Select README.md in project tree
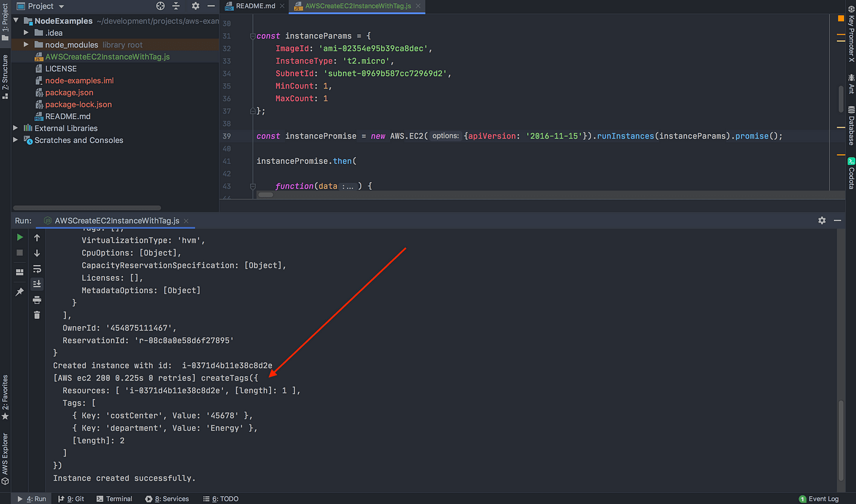 click(x=68, y=116)
